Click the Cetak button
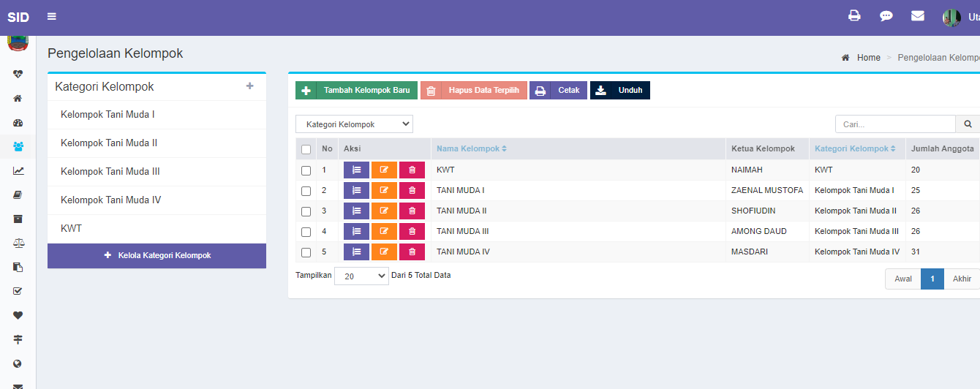The height and width of the screenshot is (389, 980). (x=558, y=91)
